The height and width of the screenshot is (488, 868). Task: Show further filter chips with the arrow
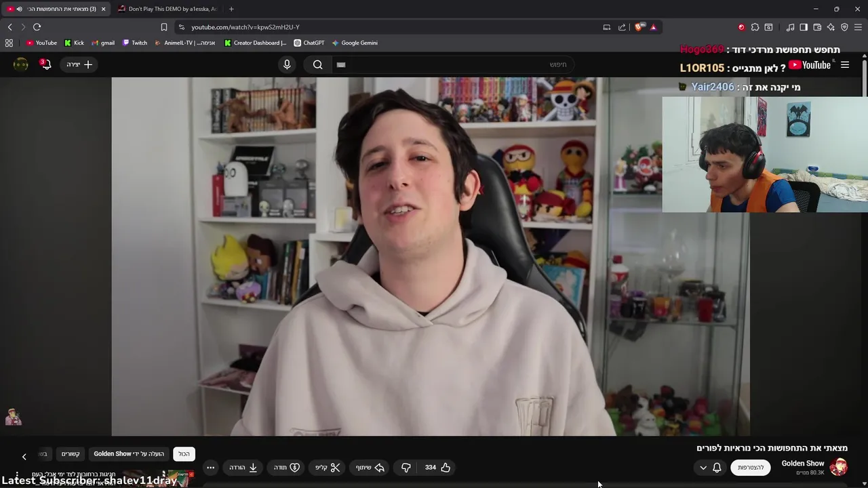pyautogui.click(x=24, y=456)
